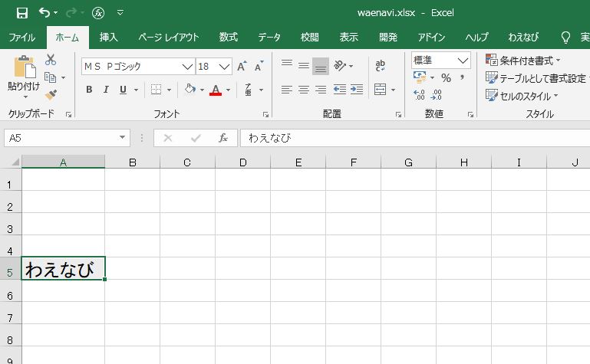
Task: Apply fill color with the paint bucket
Action: tap(190, 90)
